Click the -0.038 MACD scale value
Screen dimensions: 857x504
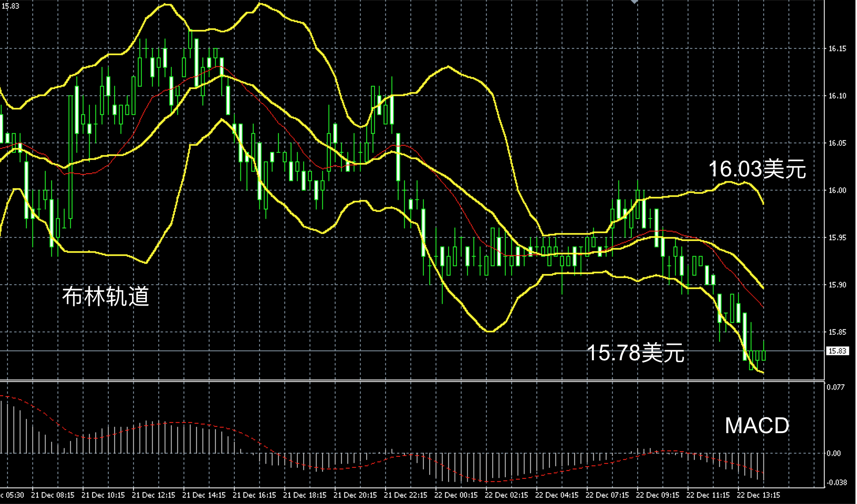835,482
